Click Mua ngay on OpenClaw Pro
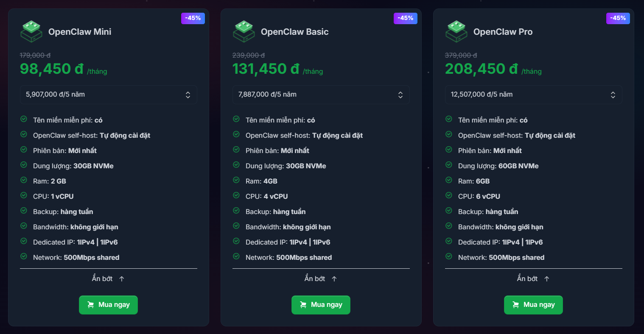The width and height of the screenshot is (644, 334). point(533,305)
